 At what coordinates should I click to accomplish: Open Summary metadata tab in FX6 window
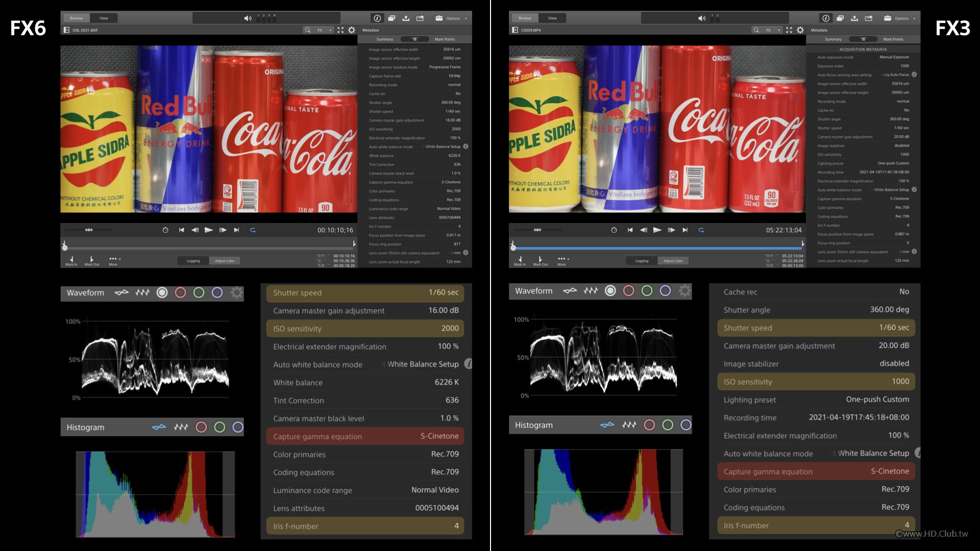[x=385, y=39]
